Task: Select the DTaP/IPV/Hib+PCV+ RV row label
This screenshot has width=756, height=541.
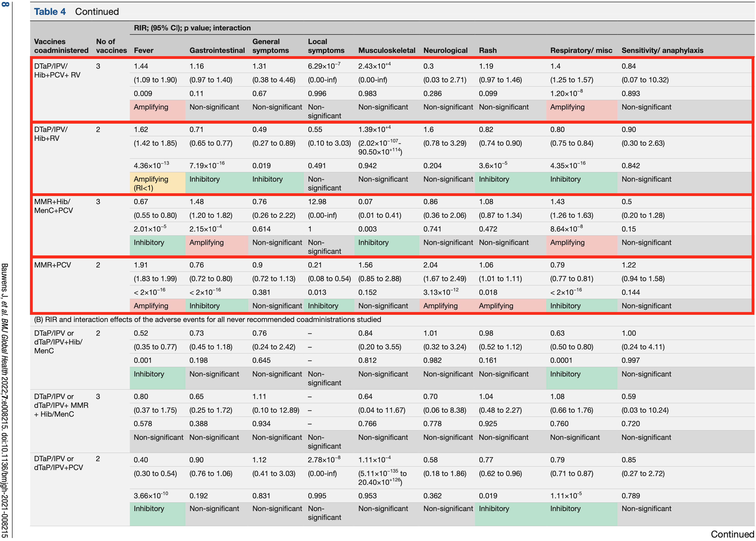Action: (57, 70)
